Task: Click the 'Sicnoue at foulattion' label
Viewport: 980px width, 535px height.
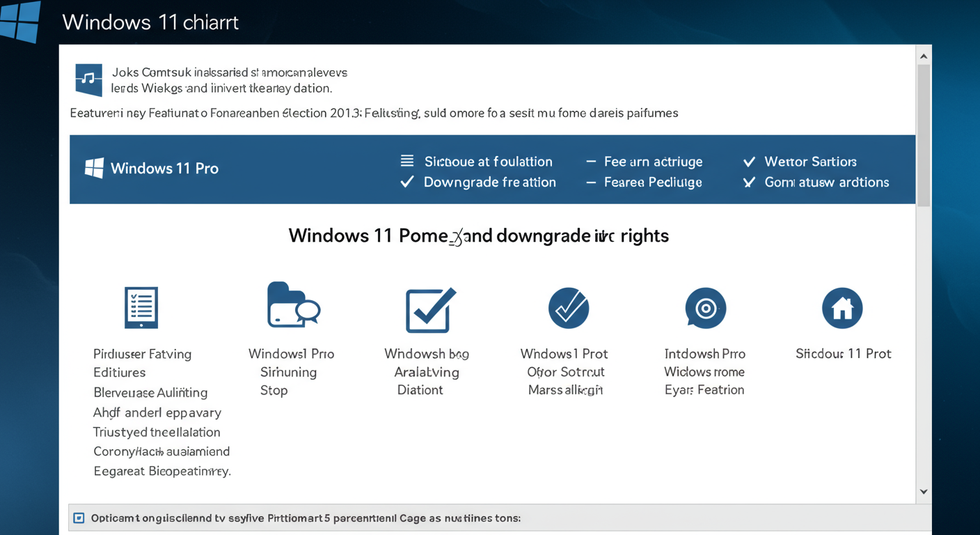Action: point(489,162)
